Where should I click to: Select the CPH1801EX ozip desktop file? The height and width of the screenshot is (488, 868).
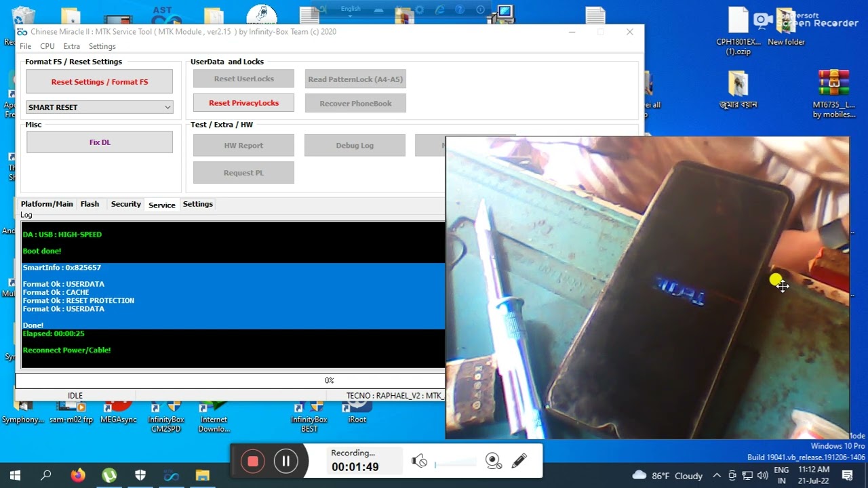[738, 32]
